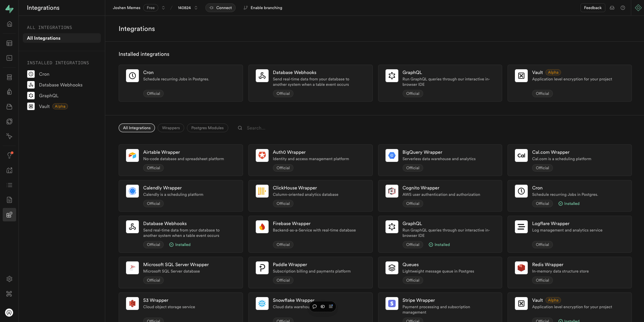This screenshot has height=322, width=644.
Task: Click the Stripe Wrapper logo icon
Action: tap(392, 303)
